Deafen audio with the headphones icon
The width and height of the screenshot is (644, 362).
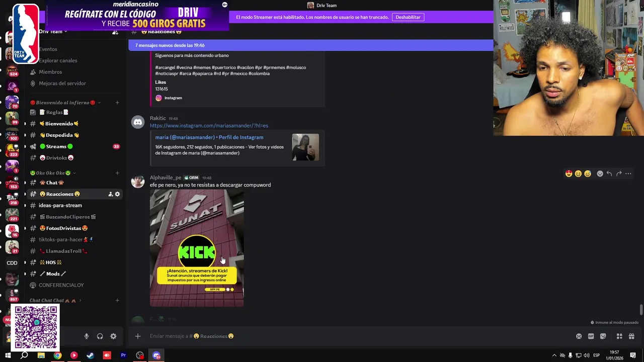tap(100, 336)
